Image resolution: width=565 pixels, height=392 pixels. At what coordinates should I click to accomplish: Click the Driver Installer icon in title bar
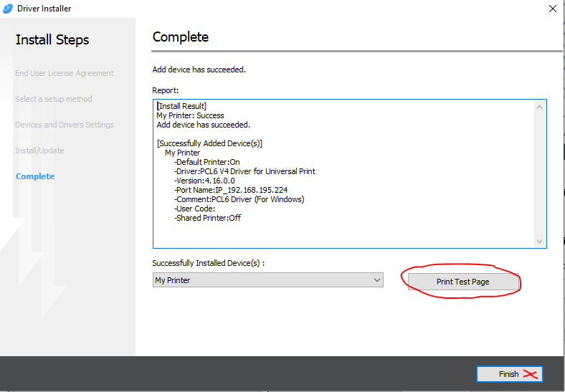click(x=8, y=9)
